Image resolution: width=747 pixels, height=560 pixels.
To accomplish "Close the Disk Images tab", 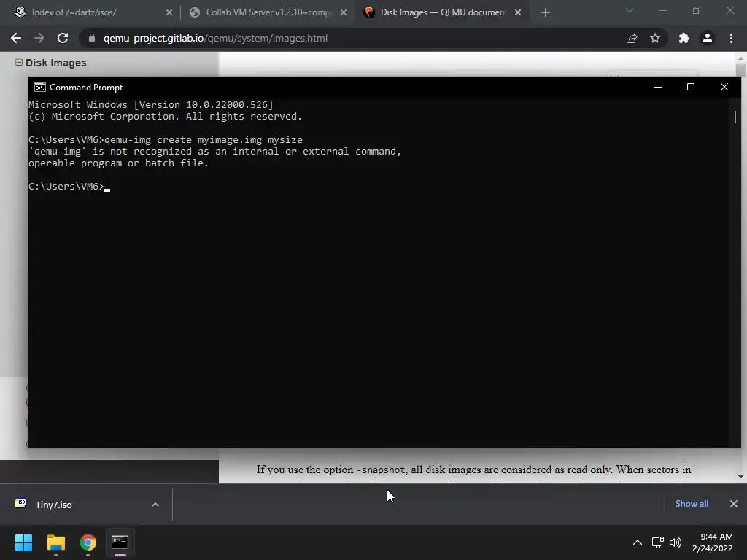I will (518, 12).
